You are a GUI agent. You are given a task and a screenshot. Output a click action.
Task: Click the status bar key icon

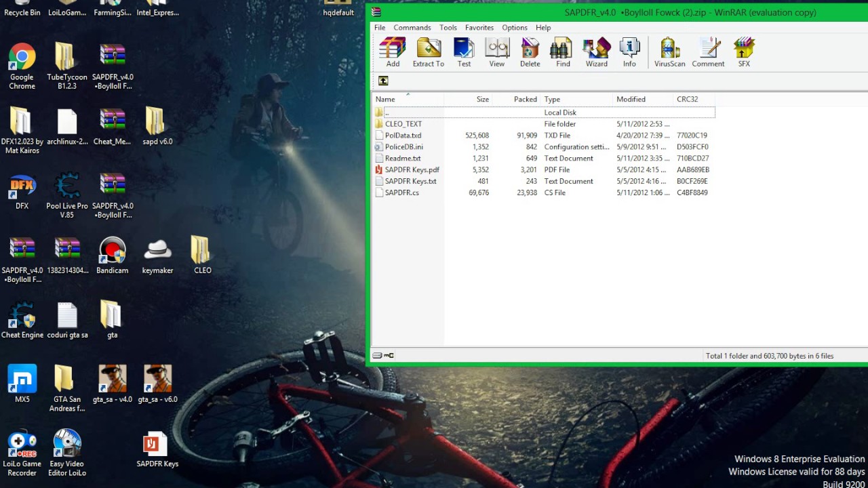point(389,355)
